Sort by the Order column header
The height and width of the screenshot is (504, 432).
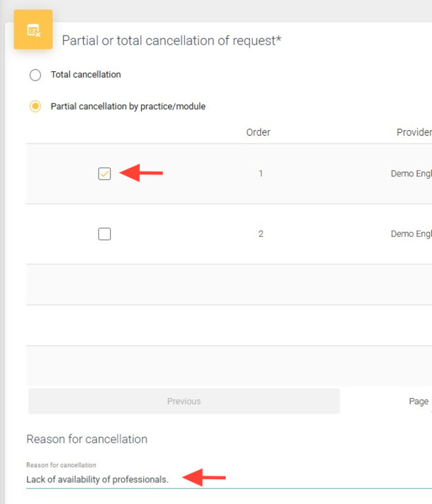258,132
